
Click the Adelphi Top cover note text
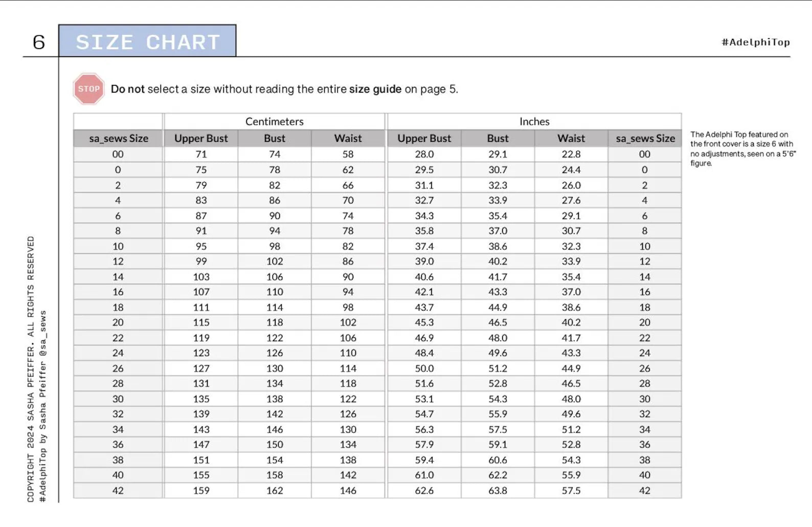click(x=742, y=149)
